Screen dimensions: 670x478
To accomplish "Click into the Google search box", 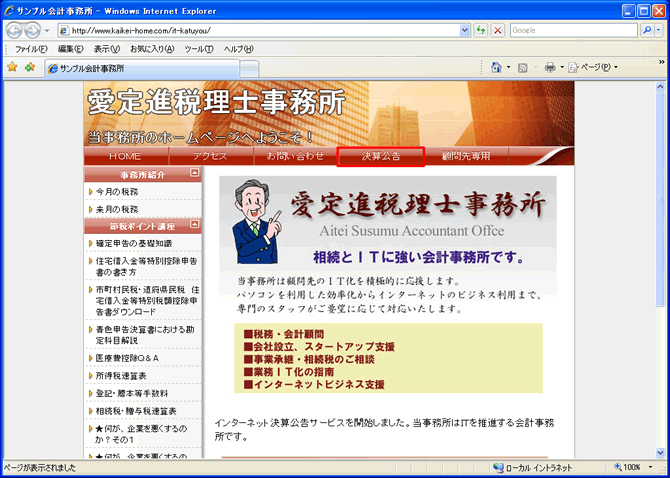I will pyautogui.click(x=570, y=31).
